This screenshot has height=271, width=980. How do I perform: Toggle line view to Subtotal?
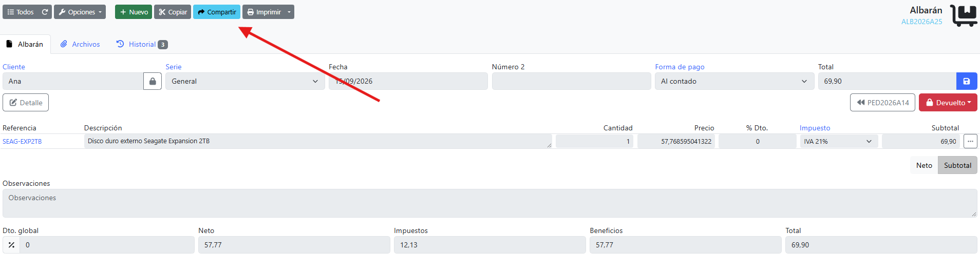(x=957, y=165)
